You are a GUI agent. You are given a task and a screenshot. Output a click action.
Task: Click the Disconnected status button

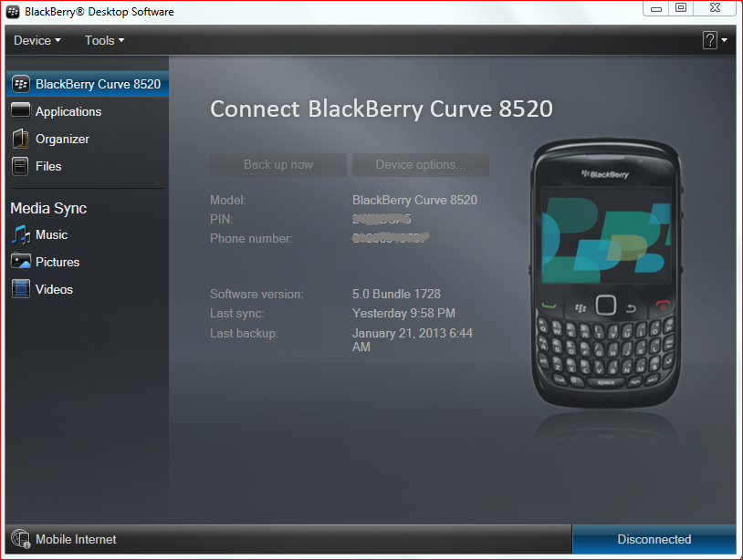pyautogui.click(x=654, y=539)
